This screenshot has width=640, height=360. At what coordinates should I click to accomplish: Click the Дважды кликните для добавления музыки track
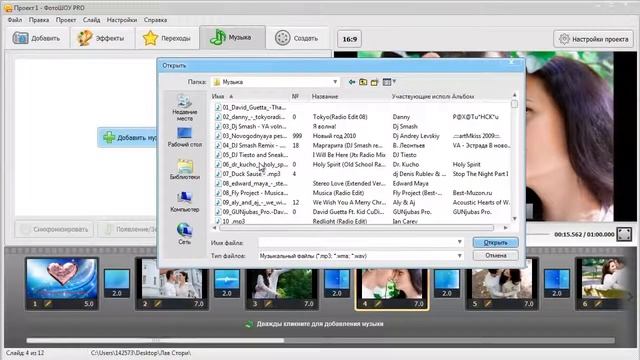tap(320, 324)
